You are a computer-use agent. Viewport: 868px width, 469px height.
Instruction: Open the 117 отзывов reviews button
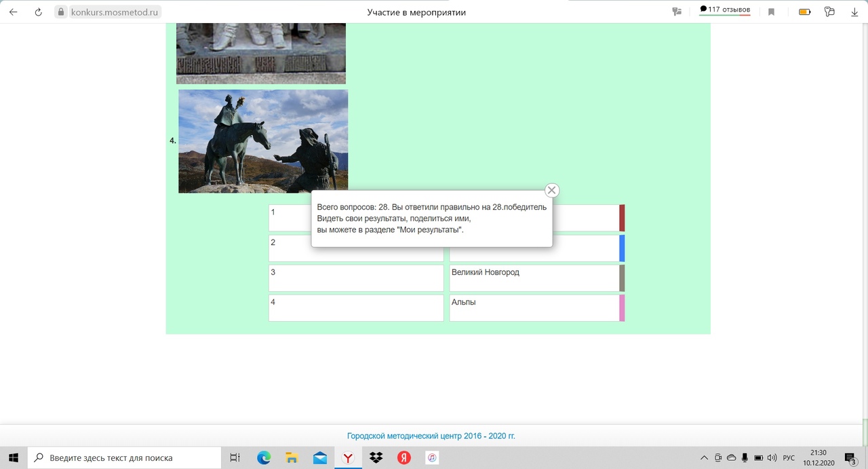tap(725, 10)
